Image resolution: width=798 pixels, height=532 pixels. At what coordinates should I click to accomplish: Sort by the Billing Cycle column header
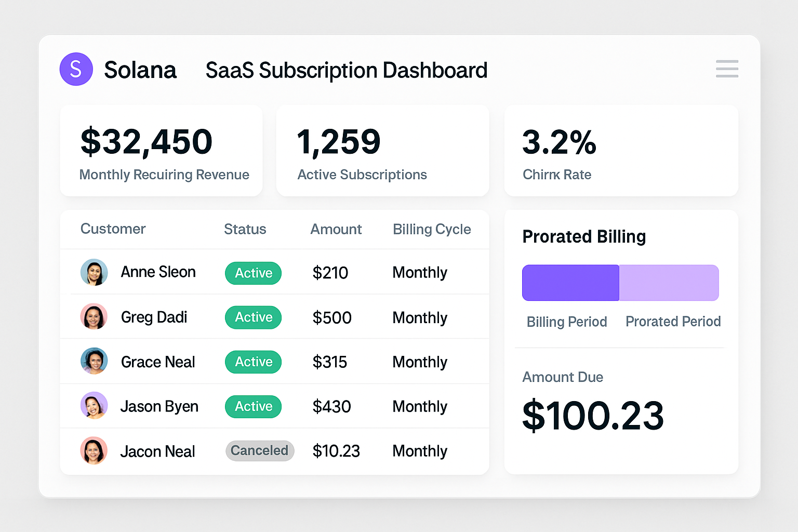(432, 229)
